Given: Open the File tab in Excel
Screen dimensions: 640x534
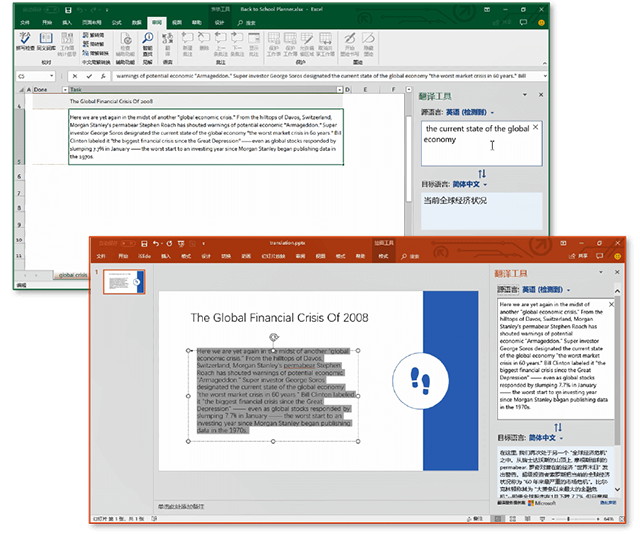Looking at the screenshot, I should (x=25, y=22).
